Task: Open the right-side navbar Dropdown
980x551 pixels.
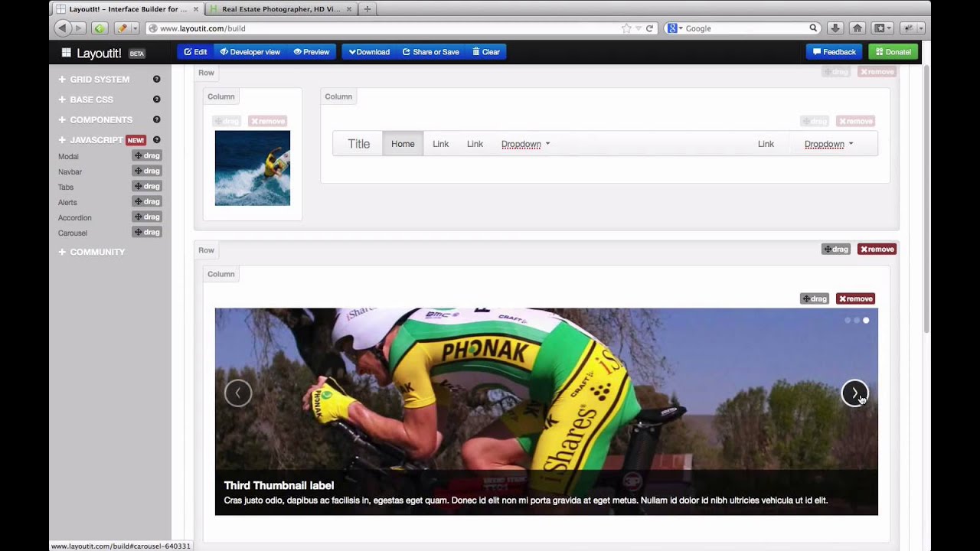Action: pos(829,144)
